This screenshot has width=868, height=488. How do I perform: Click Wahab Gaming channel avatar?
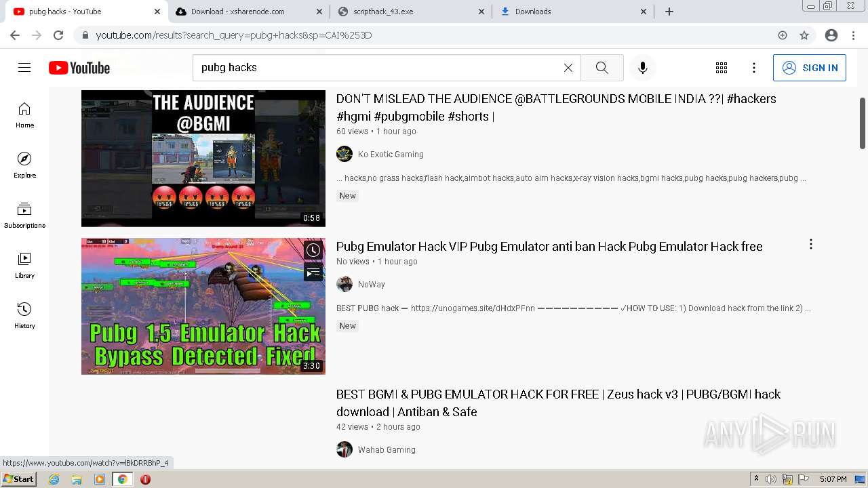pyautogui.click(x=344, y=449)
